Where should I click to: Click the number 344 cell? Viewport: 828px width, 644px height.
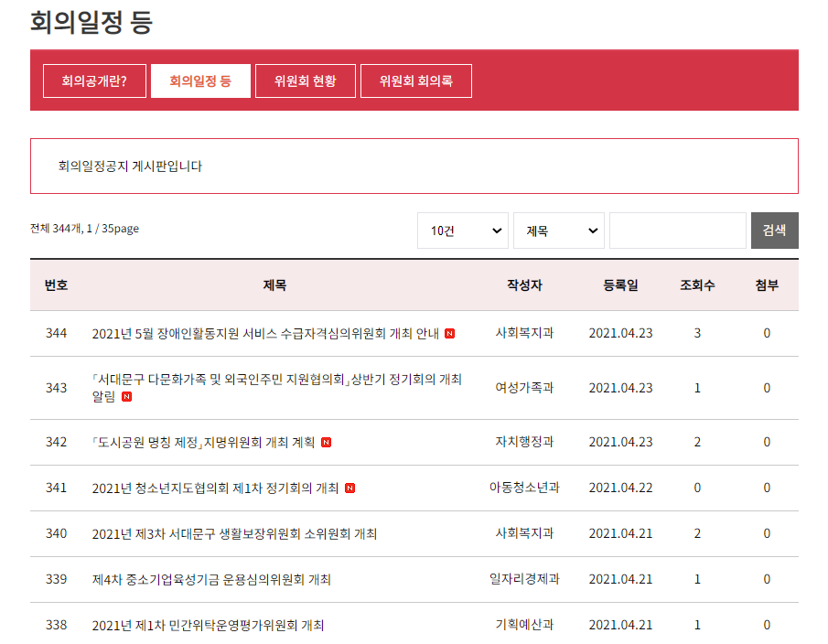[56, 333]
